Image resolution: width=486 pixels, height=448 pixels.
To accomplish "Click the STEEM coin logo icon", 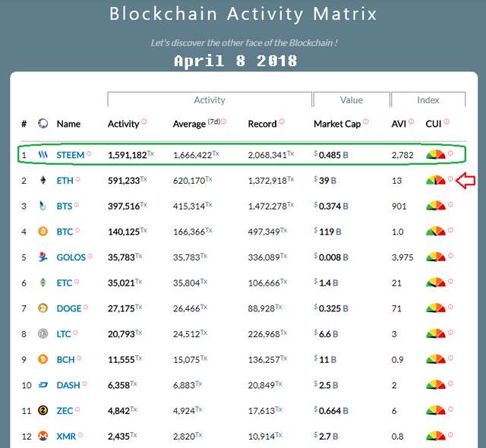I will click(43, 154).
